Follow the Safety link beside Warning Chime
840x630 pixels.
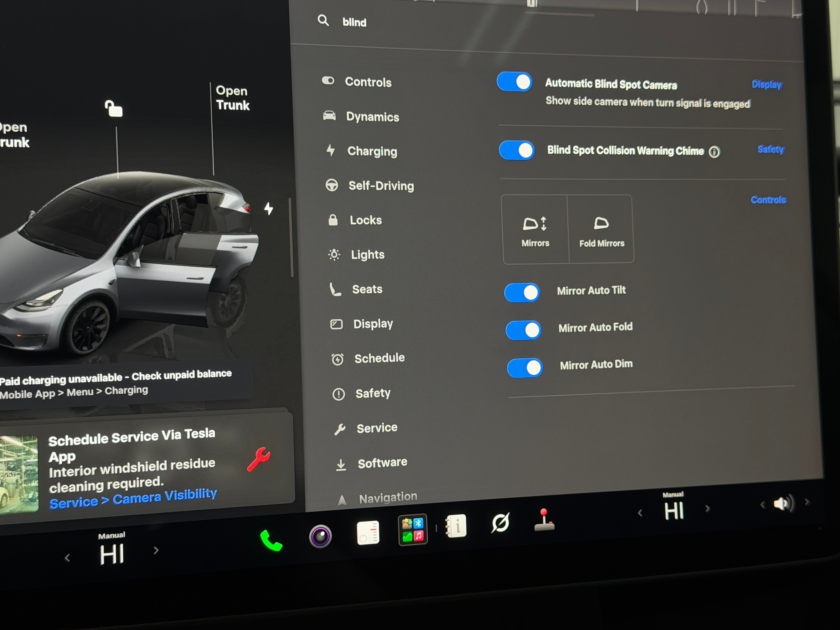[771, 149]
